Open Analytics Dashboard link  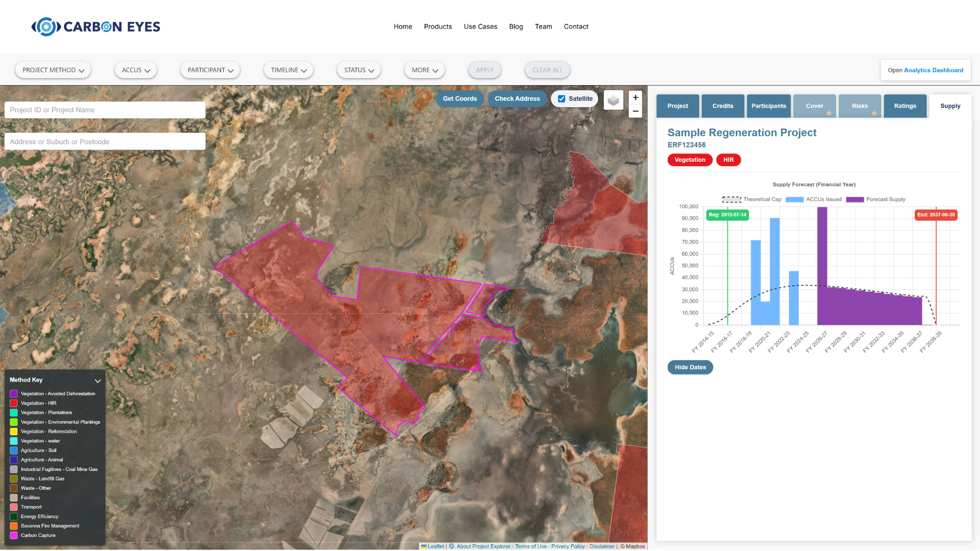[933, 70]
